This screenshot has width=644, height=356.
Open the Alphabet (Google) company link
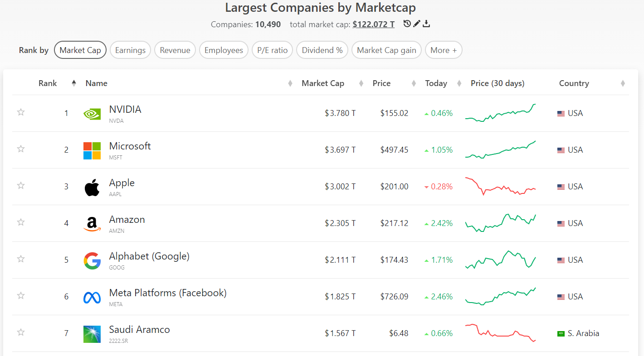coord(149,256)
